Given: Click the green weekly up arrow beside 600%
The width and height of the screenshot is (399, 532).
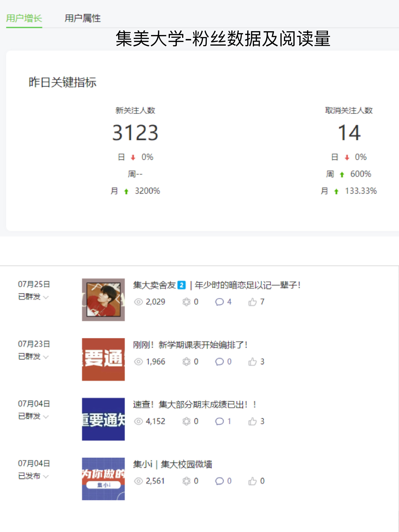Looking at the screenshot, I should point(342,174).
